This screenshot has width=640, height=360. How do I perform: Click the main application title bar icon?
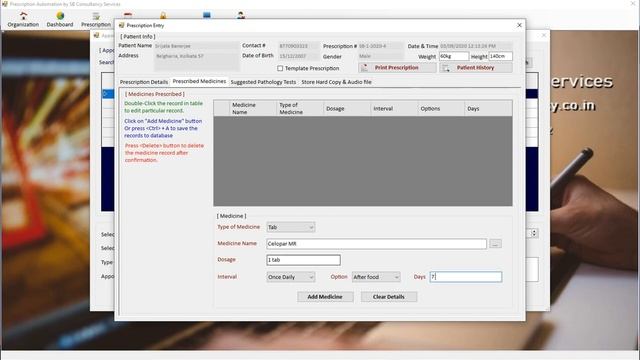tap(5, 4)
